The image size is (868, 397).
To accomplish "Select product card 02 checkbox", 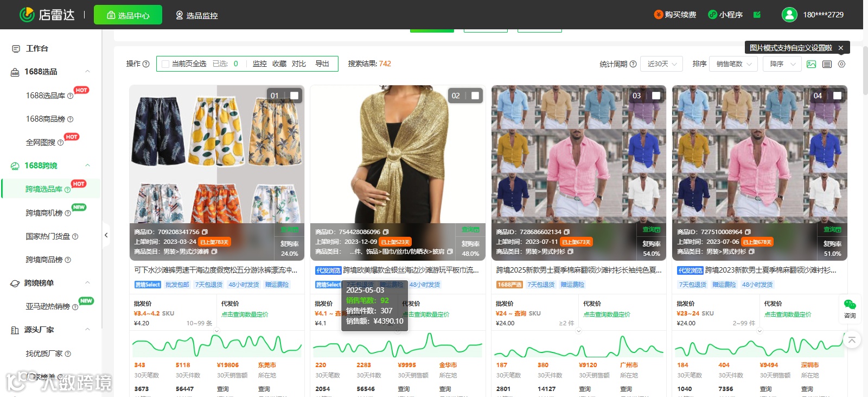I will tap(475, 96).
